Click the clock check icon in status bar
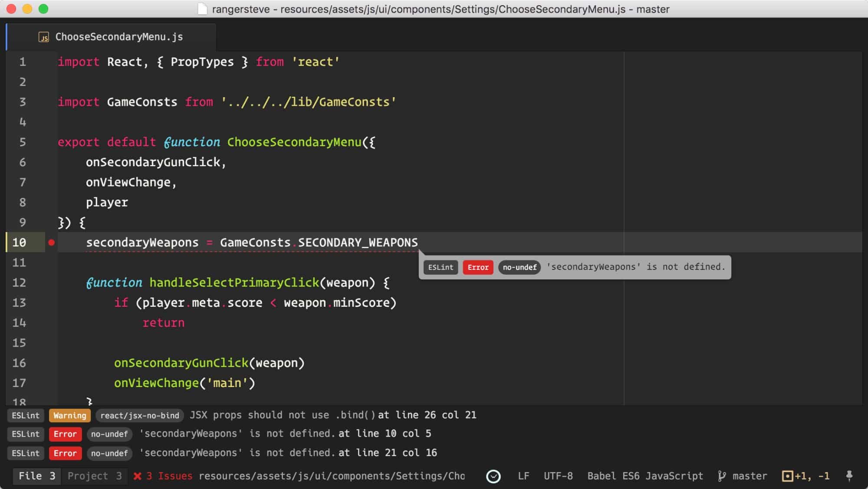 (493, 476)
